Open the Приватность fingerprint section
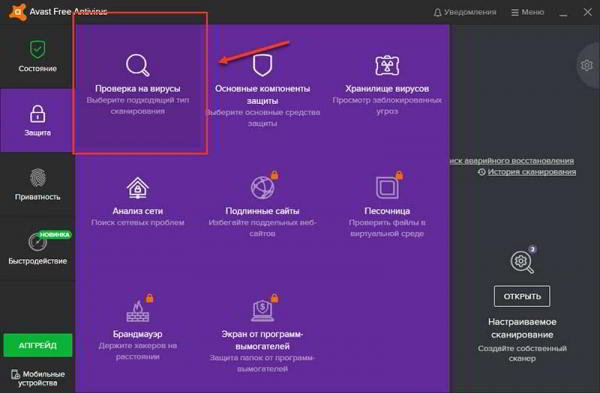The height and width of the screenshot is (393, 600). coord(38,184)
